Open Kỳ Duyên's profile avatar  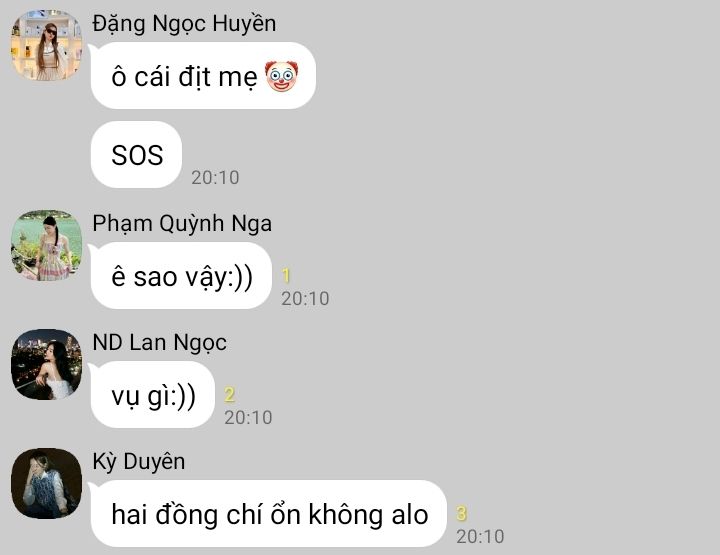(46, 484)
